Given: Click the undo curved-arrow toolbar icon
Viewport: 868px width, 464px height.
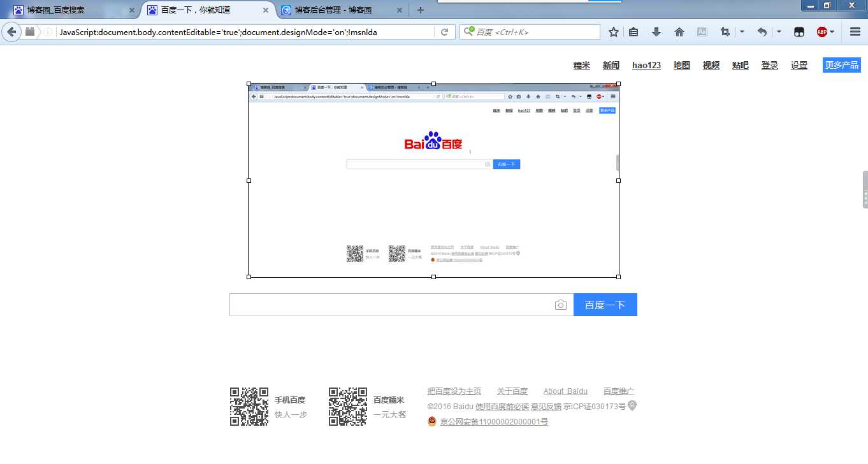Looking at the screenshot, I should click(762, 32).
